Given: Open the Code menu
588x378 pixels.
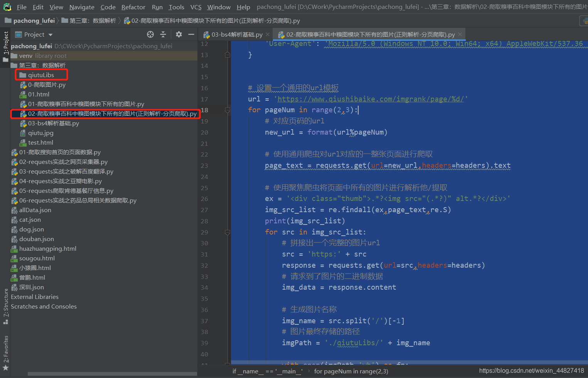Looking at the screenshot, I should [108, 7].
